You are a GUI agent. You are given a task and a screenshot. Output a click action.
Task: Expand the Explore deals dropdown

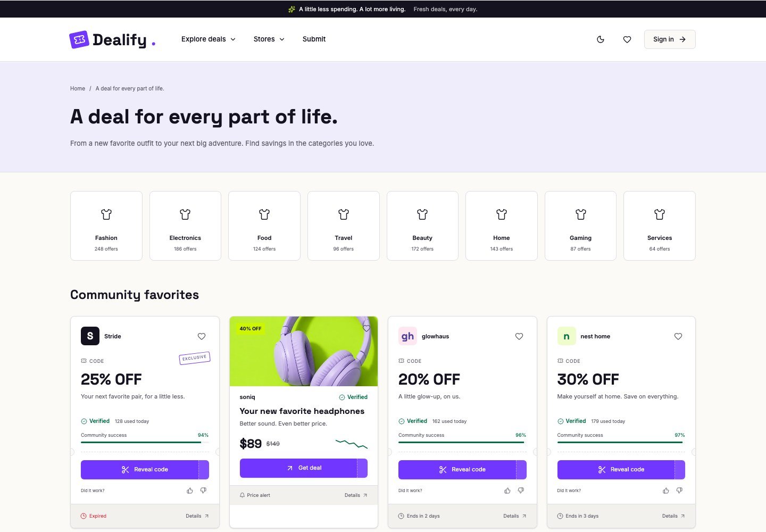[x=209, y=39]
